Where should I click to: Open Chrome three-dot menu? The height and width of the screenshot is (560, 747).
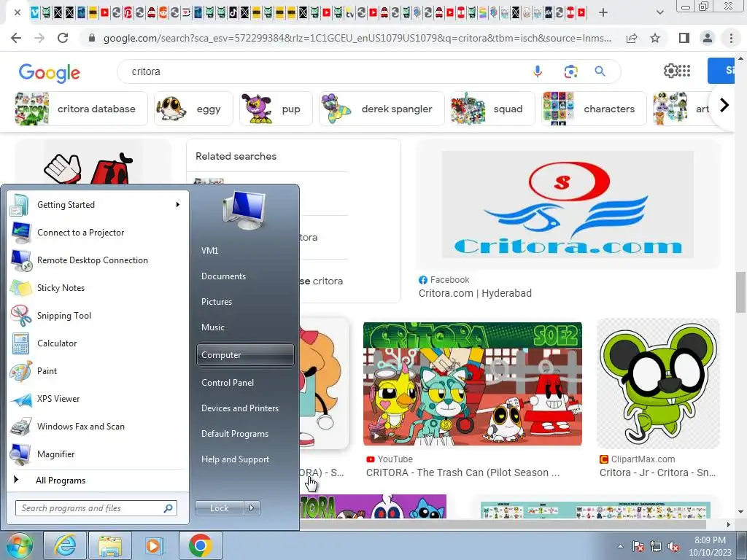click(731, 38)
